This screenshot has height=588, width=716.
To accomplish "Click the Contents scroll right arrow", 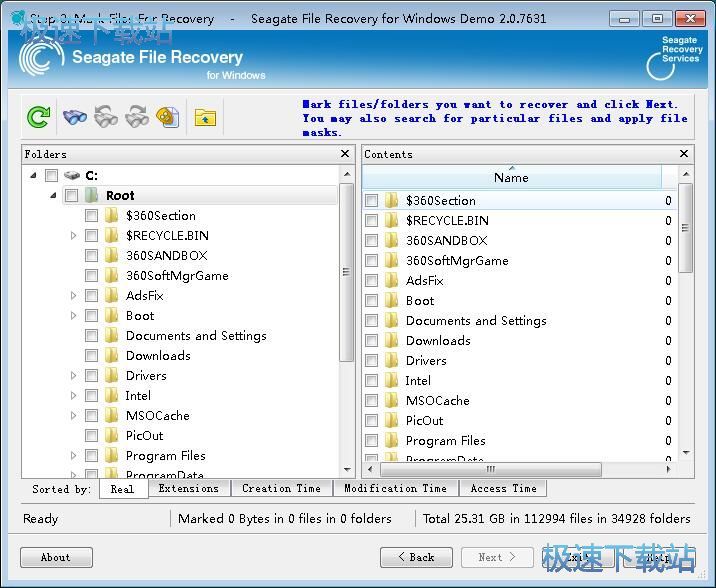I will (669, 469).
